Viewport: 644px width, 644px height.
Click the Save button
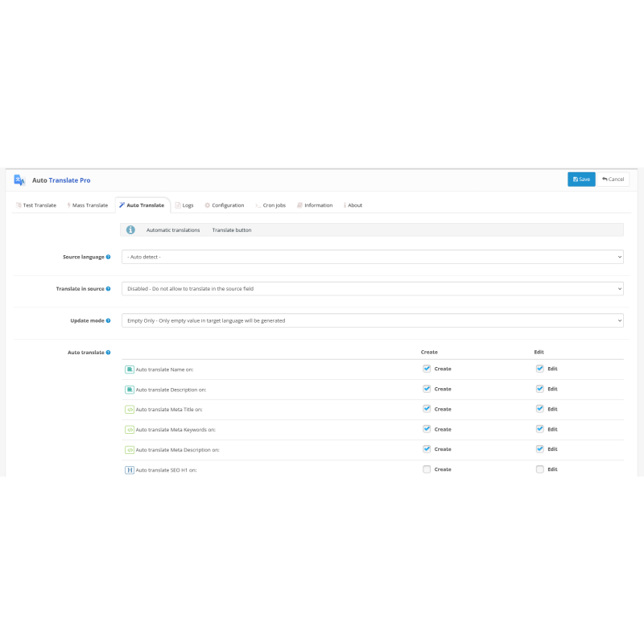[581, 179]
